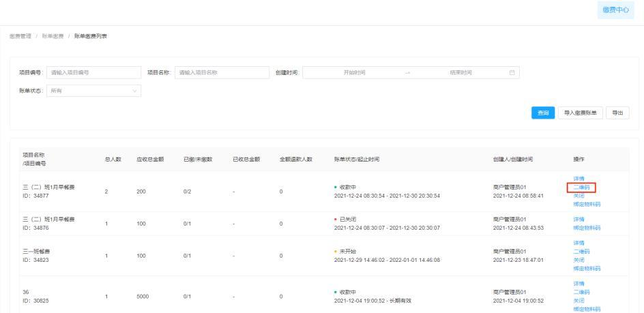Go to 缴费管理 breadcrumb

pyautogui.click(x=20, y=37)
